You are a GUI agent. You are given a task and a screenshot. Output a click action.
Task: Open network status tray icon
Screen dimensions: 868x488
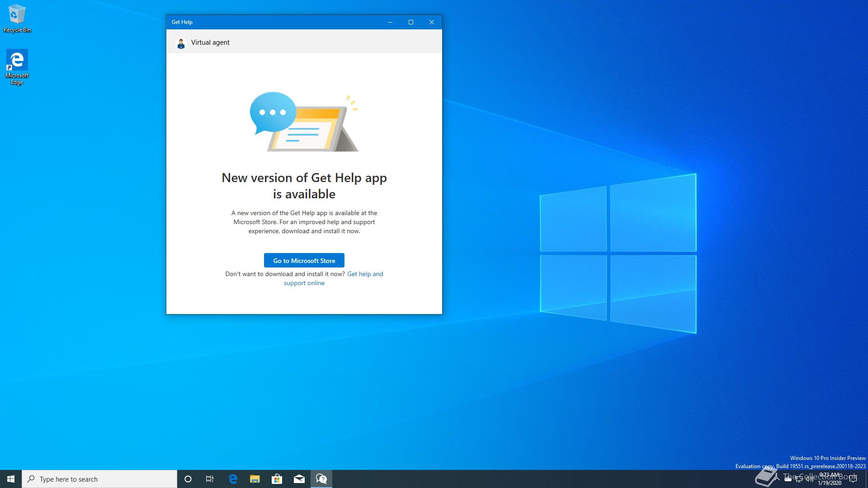[799, 479]
